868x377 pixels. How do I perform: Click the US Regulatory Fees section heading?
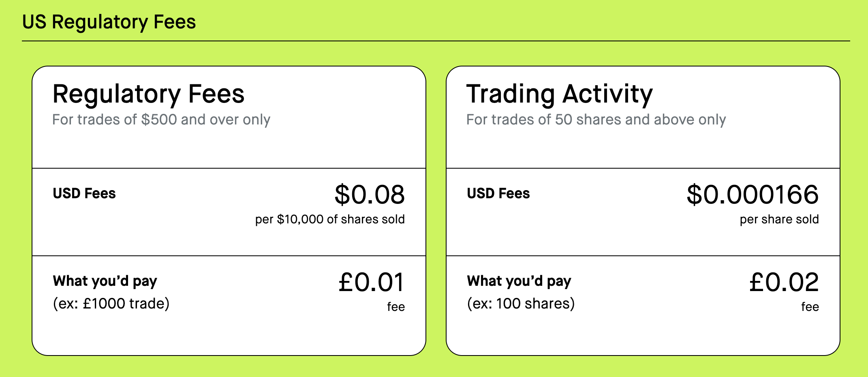(x=109, y=22)
